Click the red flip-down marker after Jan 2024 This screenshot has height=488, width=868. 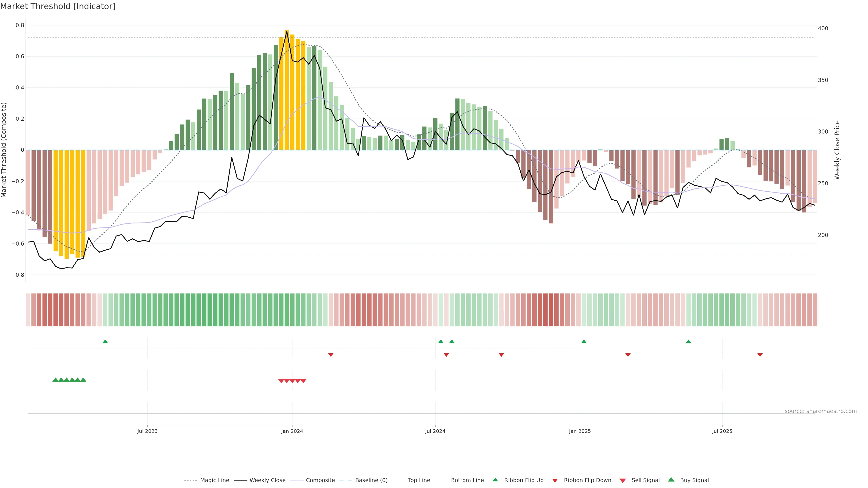pyautogui.click(x=331, y=355)
